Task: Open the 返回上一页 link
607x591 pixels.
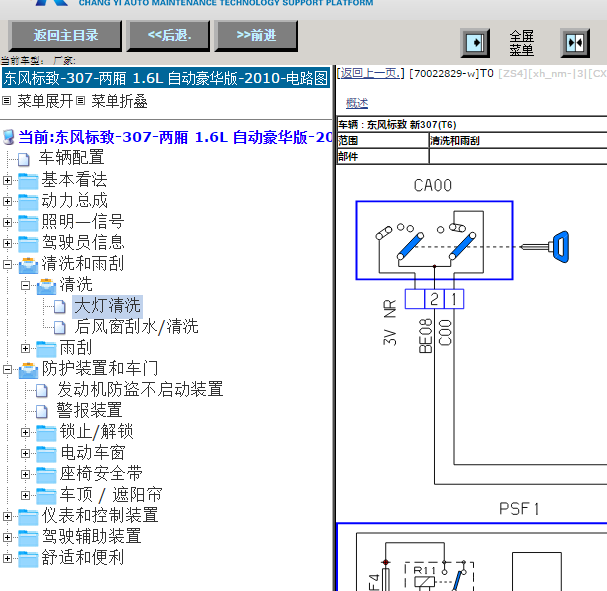Action: coord(370,73)
